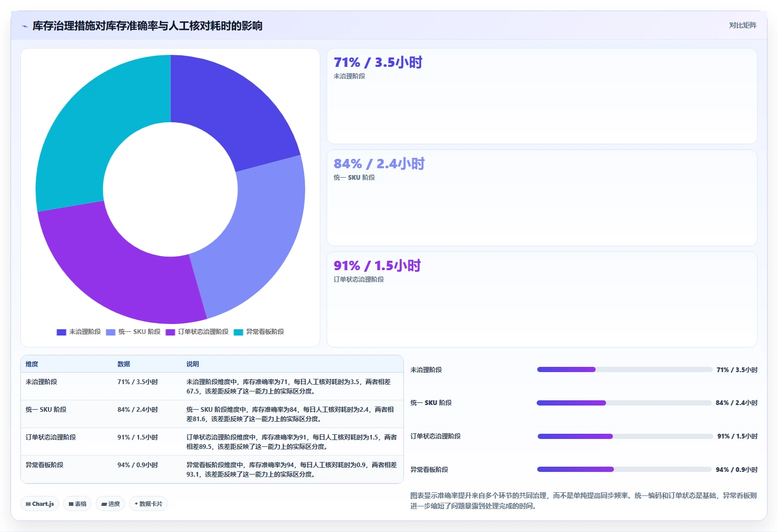Click the 统一 SKU 阶段 progress bar
This screenshot has width=778, height=532.
click(624, 403)
